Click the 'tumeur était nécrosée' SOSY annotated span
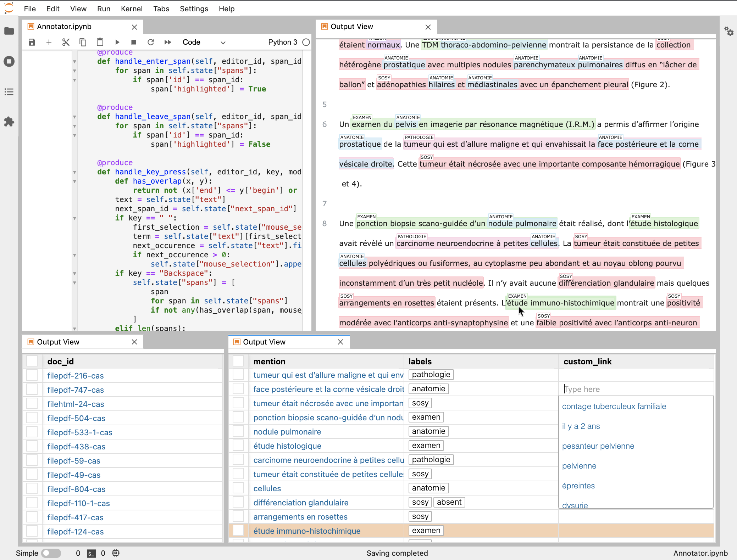The image size is (737, 560). (549, 164)
